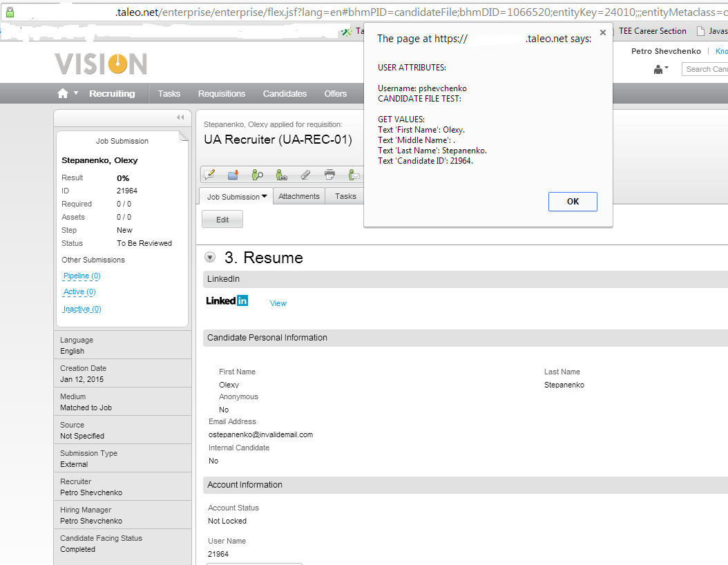
Task: Click the printer icon on the toolbar
Action: 329,174
